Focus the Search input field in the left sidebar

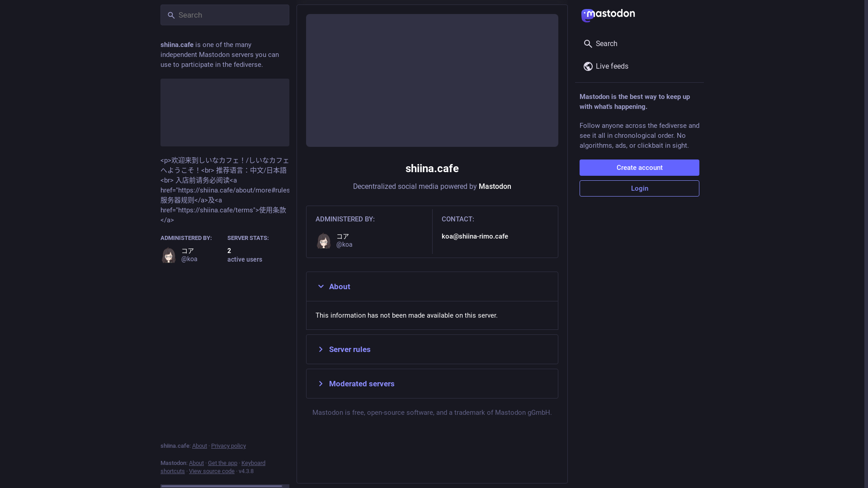click(x=225, y=15)
